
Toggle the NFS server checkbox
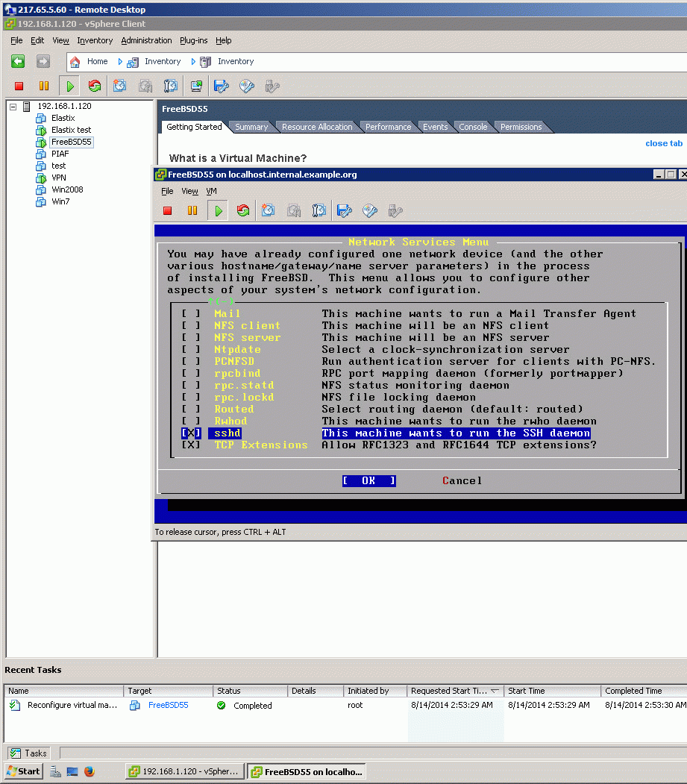(x=191, y=337)
